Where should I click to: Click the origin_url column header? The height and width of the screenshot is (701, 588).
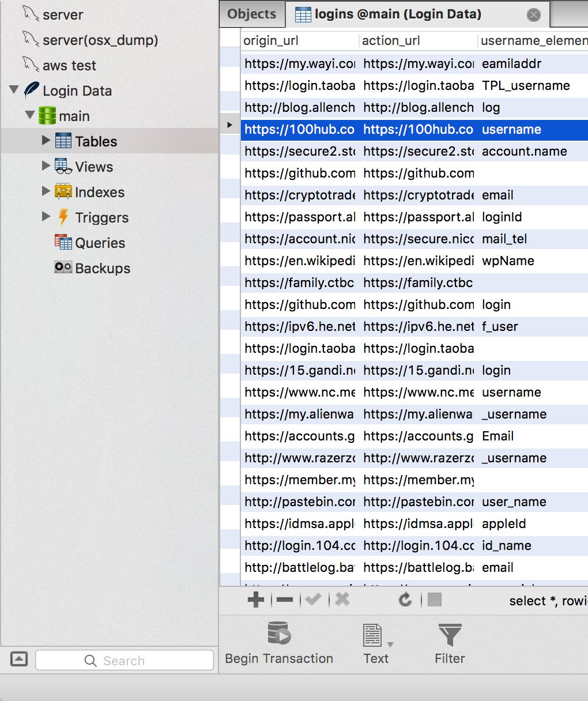tap(299, 40)
